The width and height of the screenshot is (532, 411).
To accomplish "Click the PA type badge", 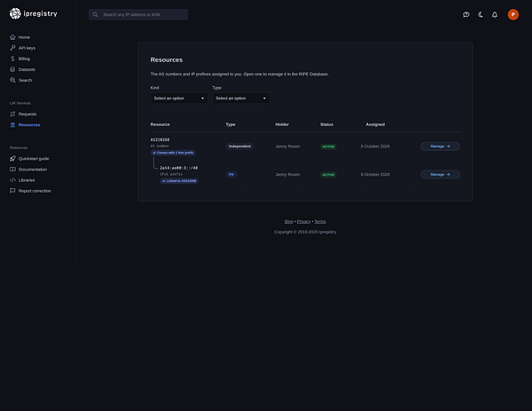I will click(231, 175).
